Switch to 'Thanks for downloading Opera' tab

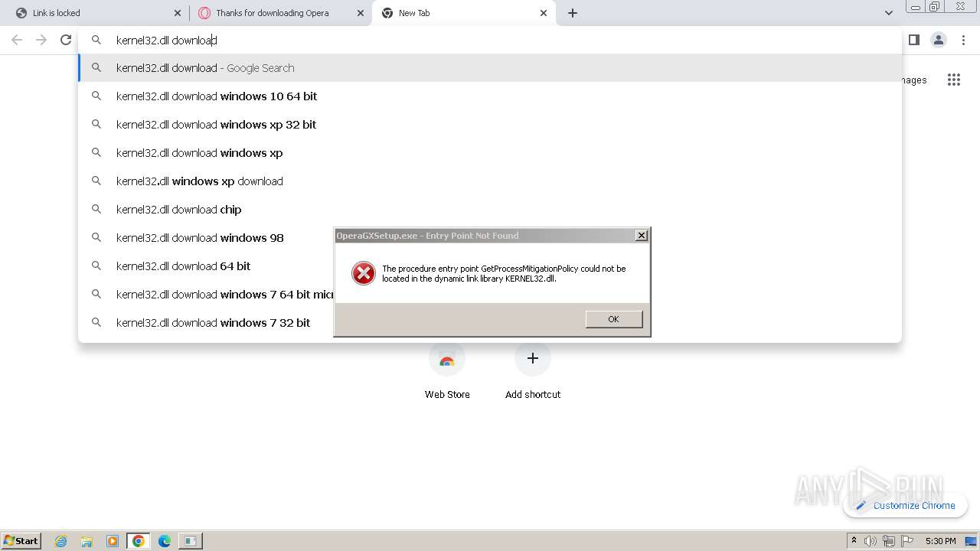[x=280, y=13]
